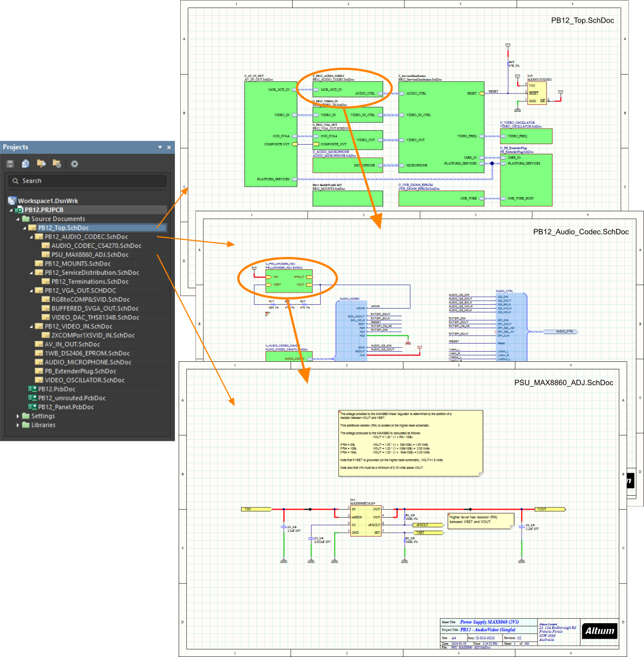644x657 pixels.
Task: Click the 'Higher level has resistor' note
Action: click(481, 521)
